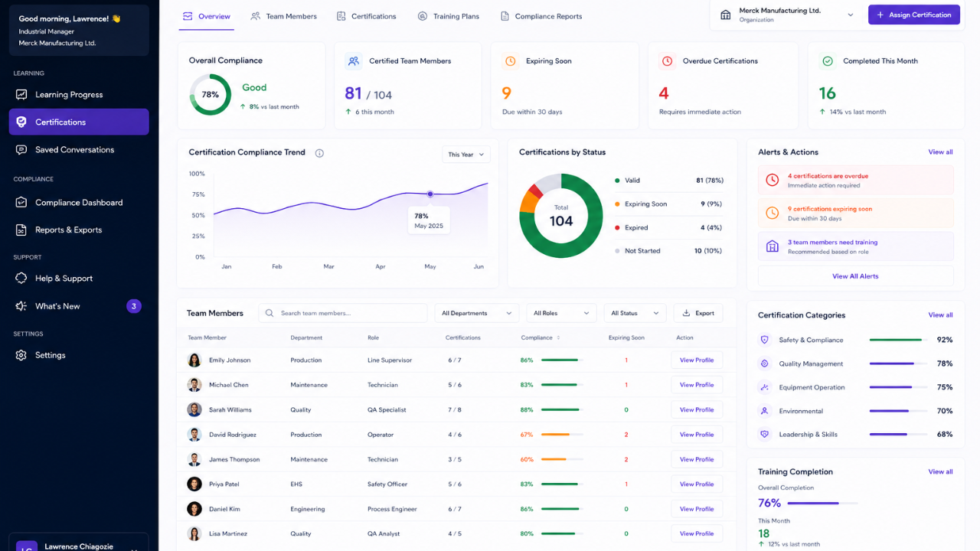View Profile for Emily Johnson
The width and height of the screenshot is (980, 551).
[697, 360]
